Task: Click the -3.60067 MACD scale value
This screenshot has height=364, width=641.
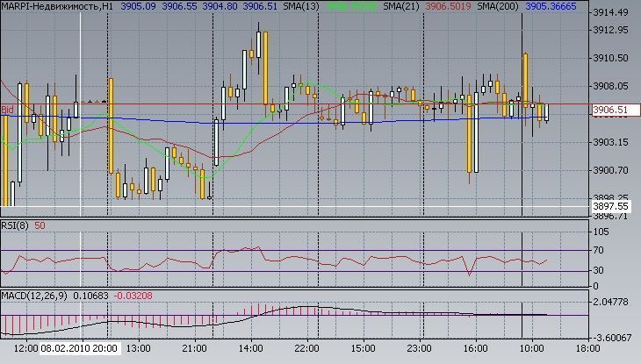Action: tap(613, 337)
